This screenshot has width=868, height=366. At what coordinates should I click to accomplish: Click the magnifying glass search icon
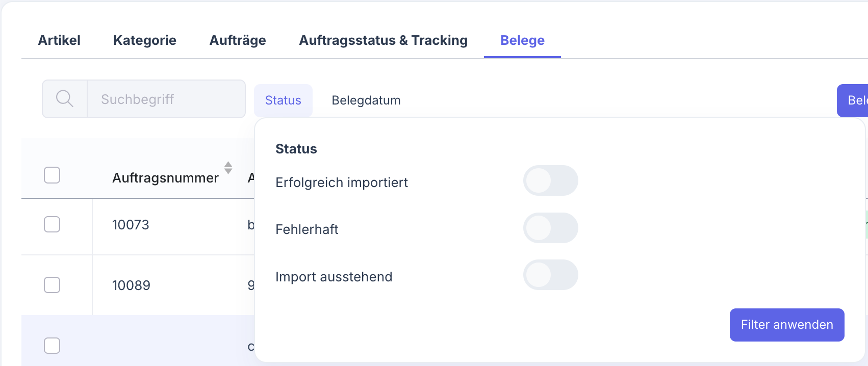64,98
